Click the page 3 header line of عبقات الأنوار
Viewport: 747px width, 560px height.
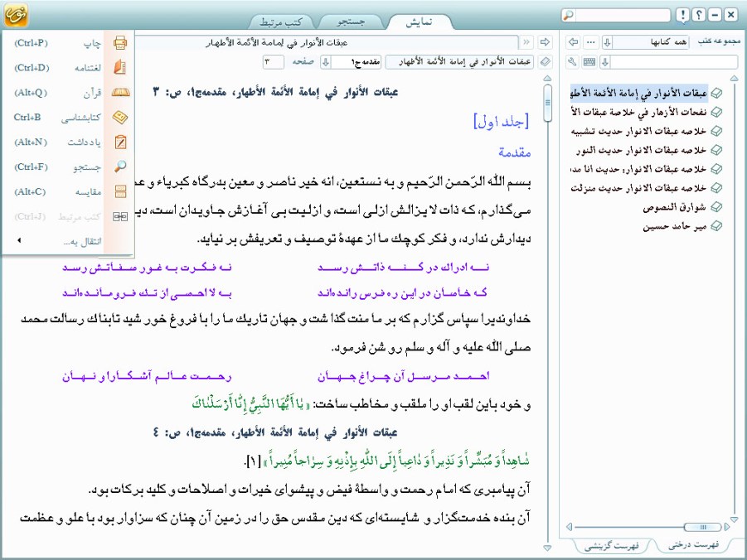[275, 93]
